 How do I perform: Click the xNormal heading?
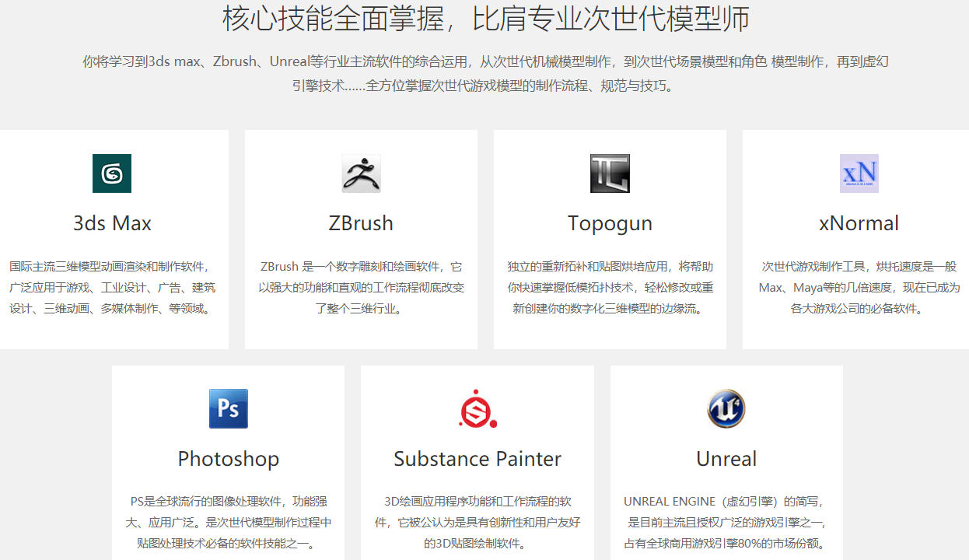coord(859,223)
